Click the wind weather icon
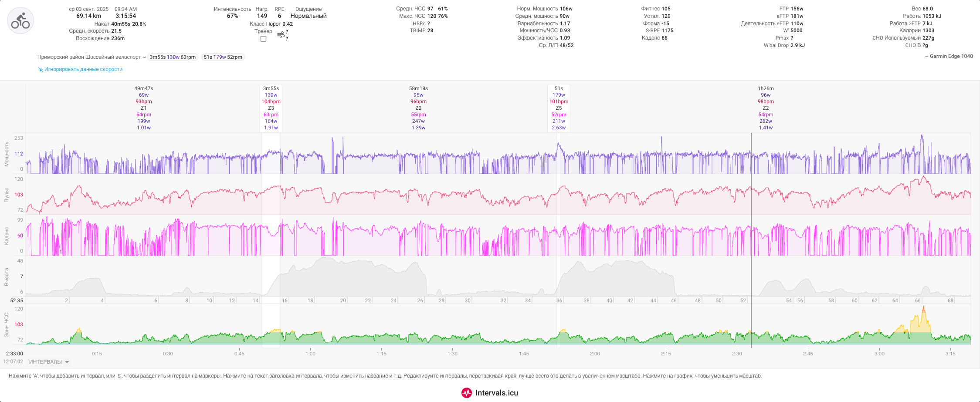The width and height of the screenshot is (980, 402). (x=281, y=35)
